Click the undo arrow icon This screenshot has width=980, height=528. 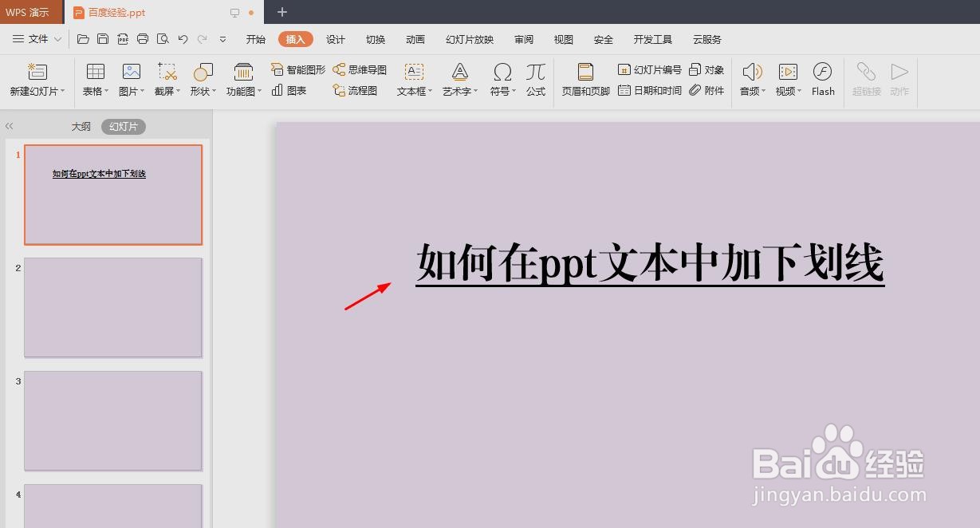pyautogui.click(x=183, y=39)
